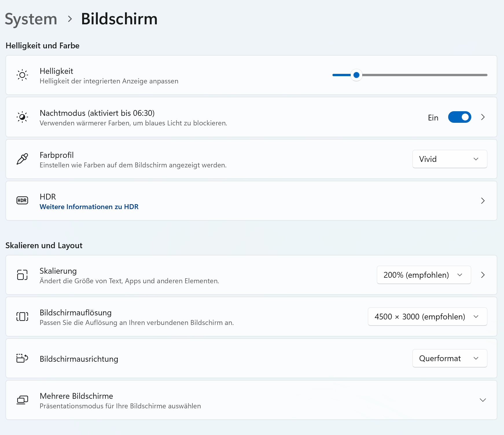Open the Weitere Informationen zu HDR link
504x435 pixels.
[89, 207]
